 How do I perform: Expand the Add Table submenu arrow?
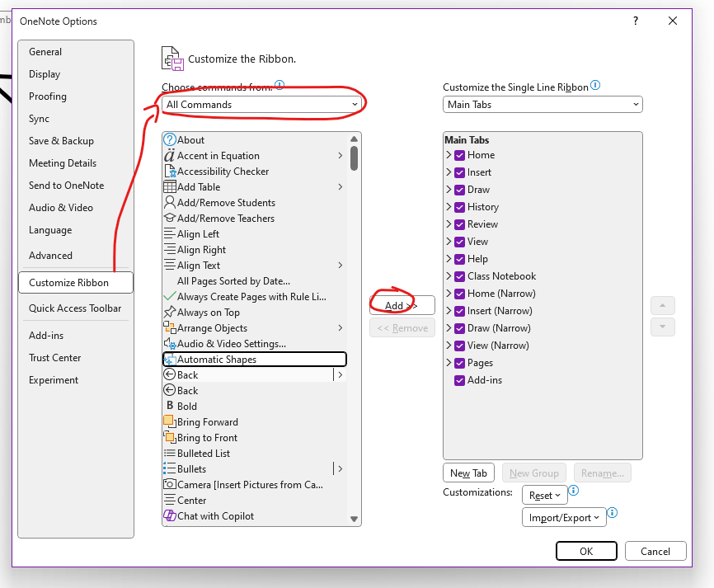click(341, 186)
